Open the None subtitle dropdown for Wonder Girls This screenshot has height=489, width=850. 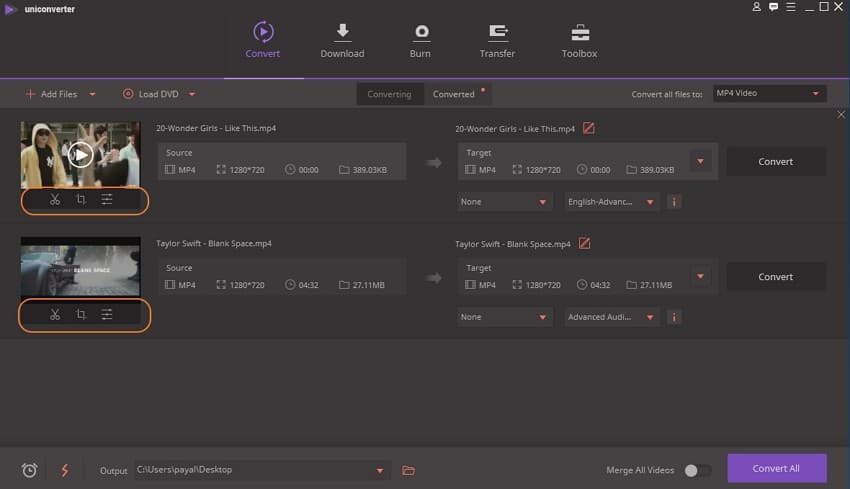[505, 202]
